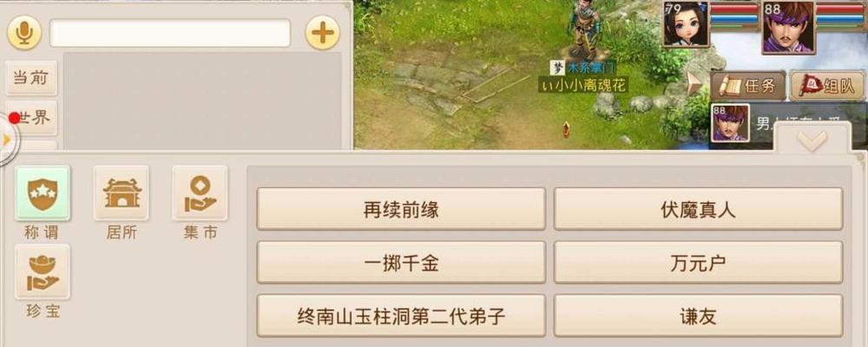Viewport: 868px width, 347px height.
Task: Tap the microphone voice input icon
Action: coord(23,33)
